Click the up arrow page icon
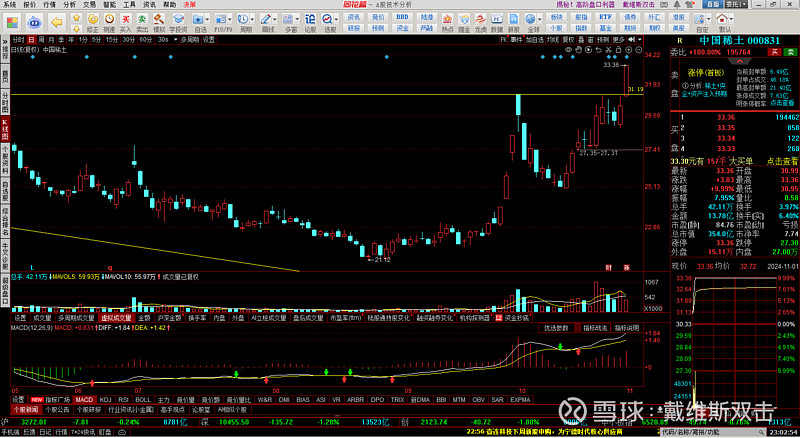Screen dimensions: 800x438 [77, 17]
